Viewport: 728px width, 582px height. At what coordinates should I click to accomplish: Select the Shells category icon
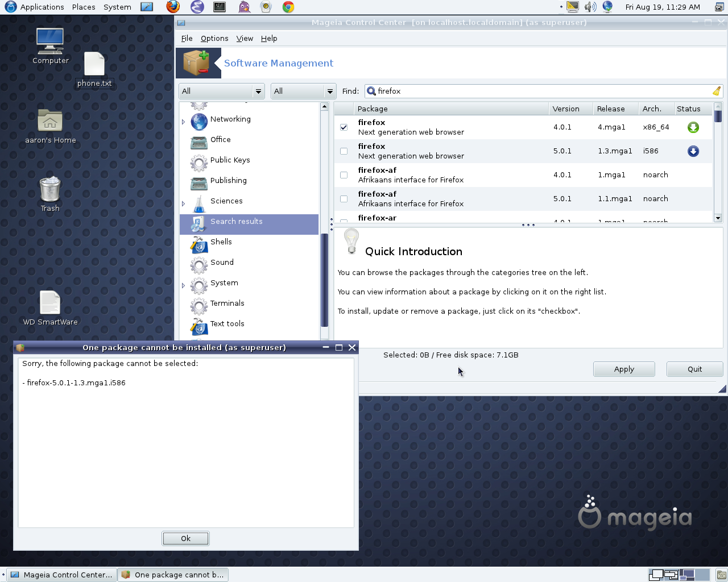pyautogui.click(x=199, y=244)
